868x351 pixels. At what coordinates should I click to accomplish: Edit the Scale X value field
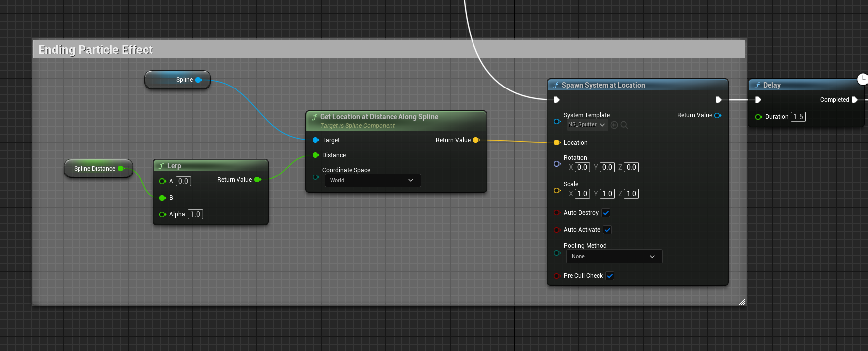pyautogui.click(x=582, y=194)
